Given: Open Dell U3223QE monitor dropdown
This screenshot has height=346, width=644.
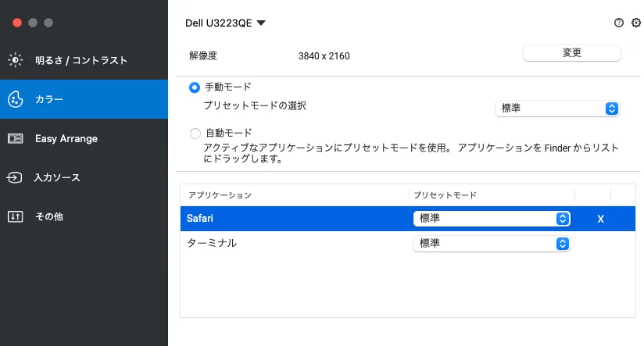Looking at the screenshot, I should (x=226, y=23).
